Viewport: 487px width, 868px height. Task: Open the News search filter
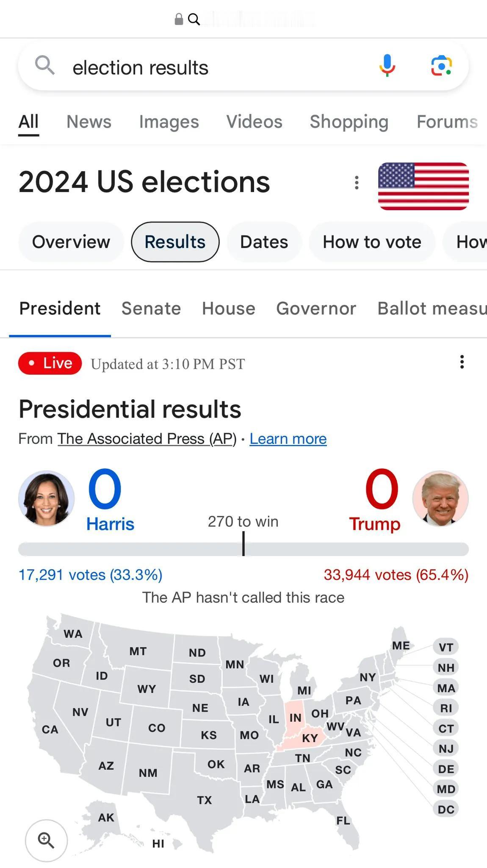click(89, 122)
